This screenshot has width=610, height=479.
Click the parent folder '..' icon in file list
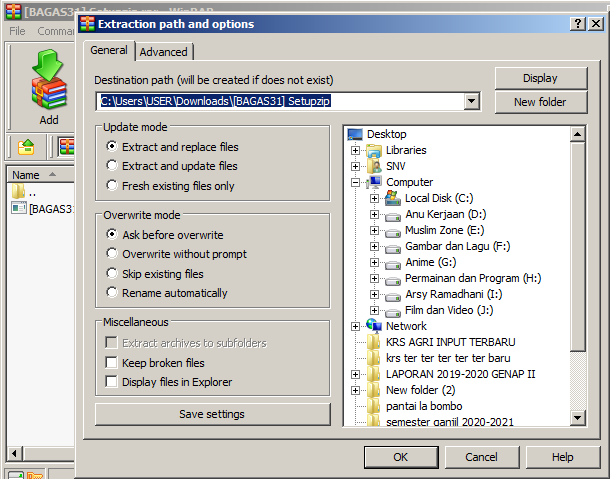[x=18, y=191]
